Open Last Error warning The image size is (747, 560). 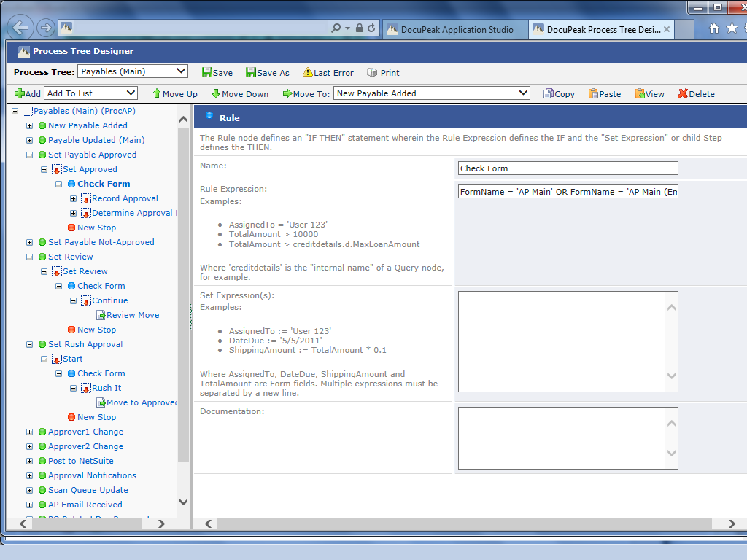[328, 72]
